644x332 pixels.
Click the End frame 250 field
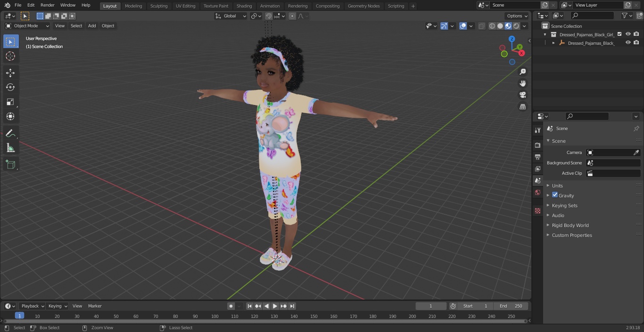(x=511, y=306)
